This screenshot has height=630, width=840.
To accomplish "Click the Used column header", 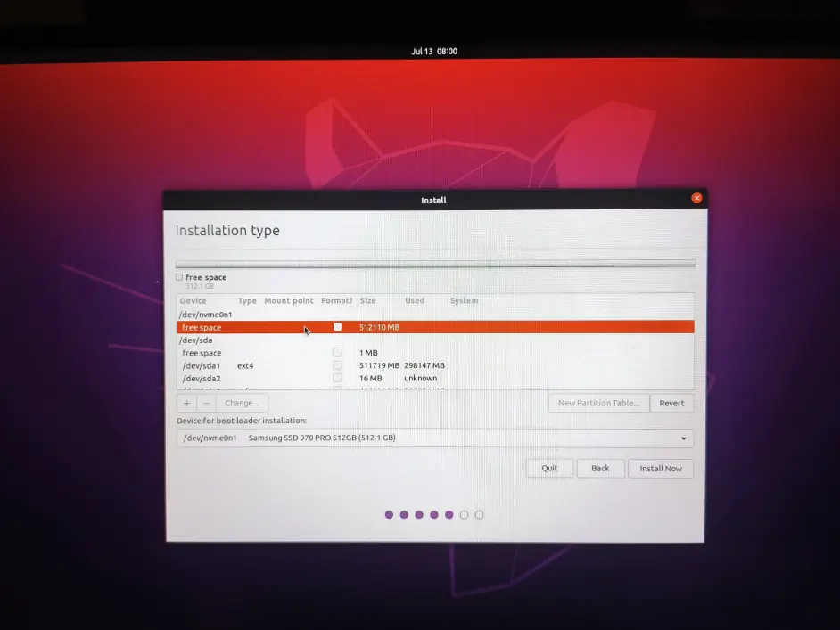I will [x=415, y=301].
